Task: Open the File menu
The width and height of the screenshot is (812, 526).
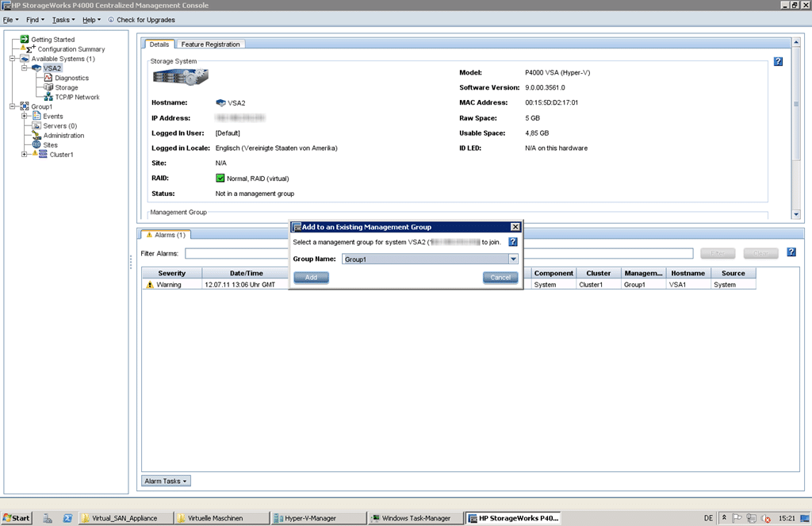Action: pos(10,20)
